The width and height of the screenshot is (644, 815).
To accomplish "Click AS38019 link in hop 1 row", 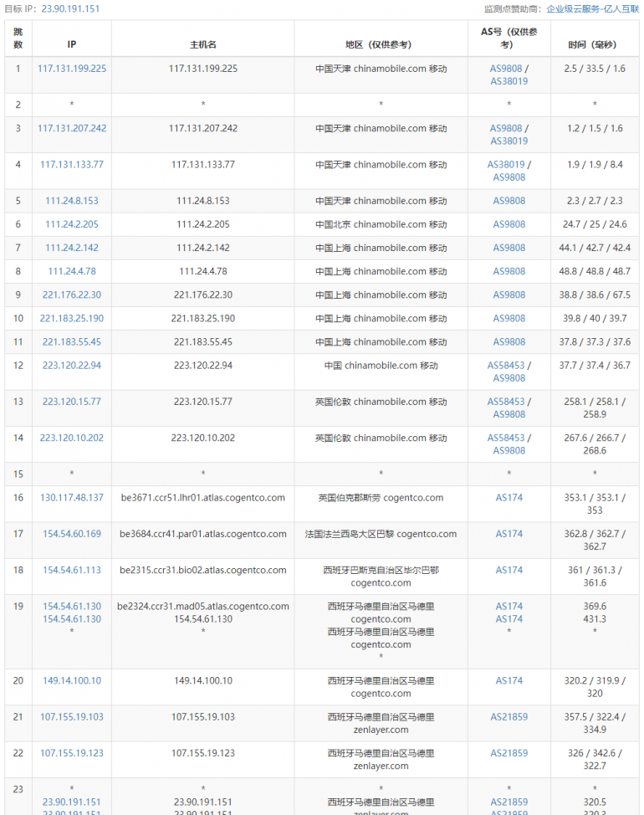I will 509,82.
